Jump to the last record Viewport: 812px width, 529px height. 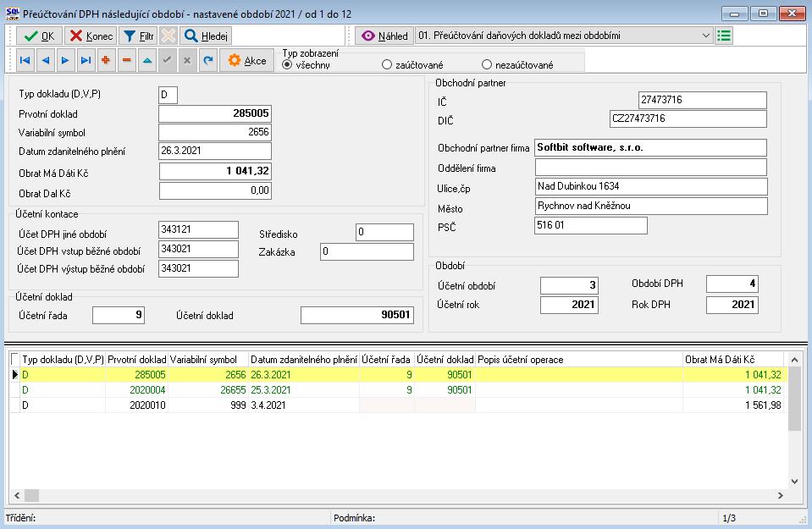pyautogui.click(x=86, y=61)
